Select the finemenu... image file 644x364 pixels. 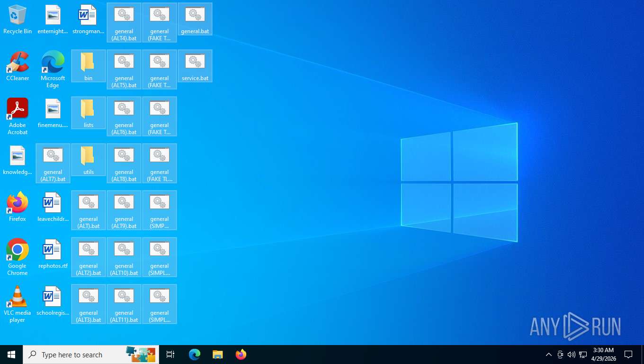pyautogui.click(x=53, y=113)
